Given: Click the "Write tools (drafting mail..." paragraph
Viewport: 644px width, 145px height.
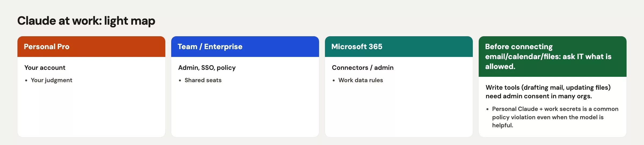Looking at the screenshot, I should (x=548, y=92).
